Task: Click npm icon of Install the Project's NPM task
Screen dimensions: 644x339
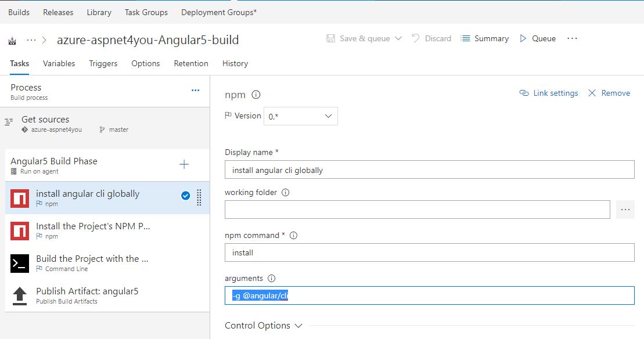Action: click(x=20, y=231)
